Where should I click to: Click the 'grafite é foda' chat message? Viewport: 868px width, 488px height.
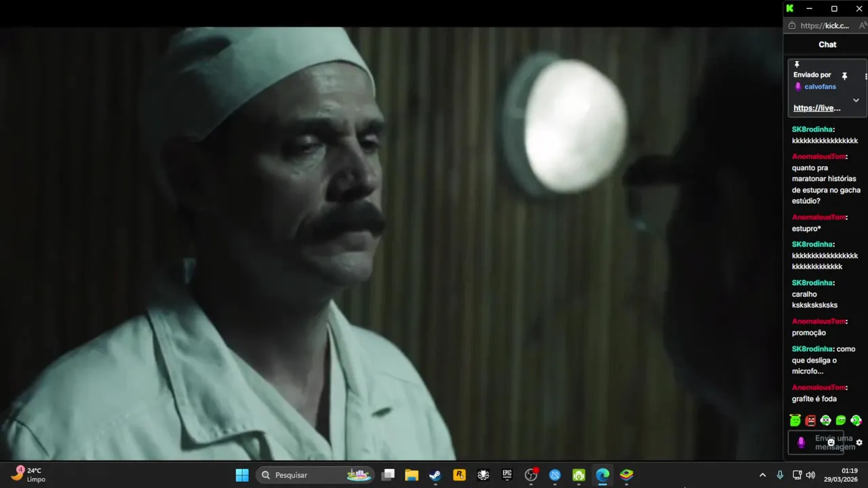click(814, 399)
